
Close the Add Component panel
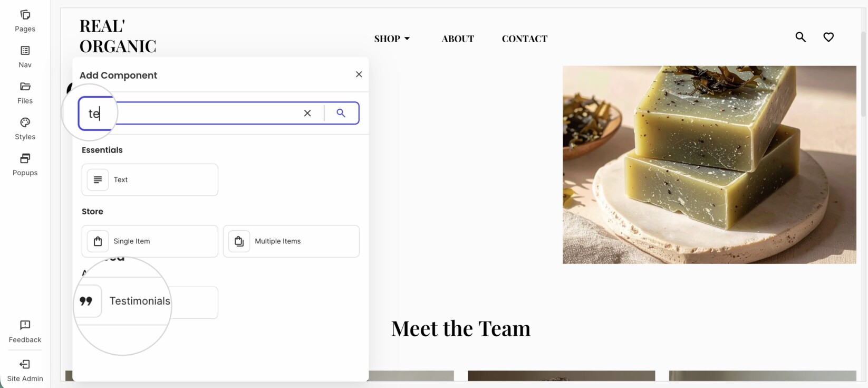click(x=359, y=74)
